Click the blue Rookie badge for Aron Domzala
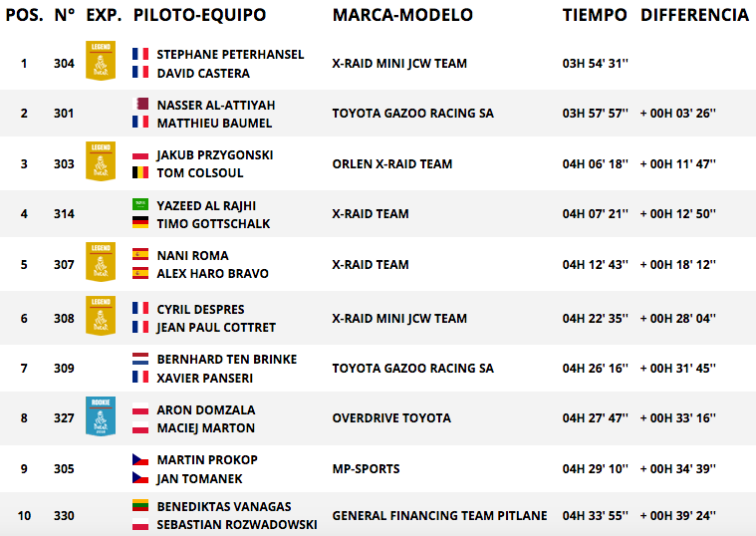 [101, 416]
